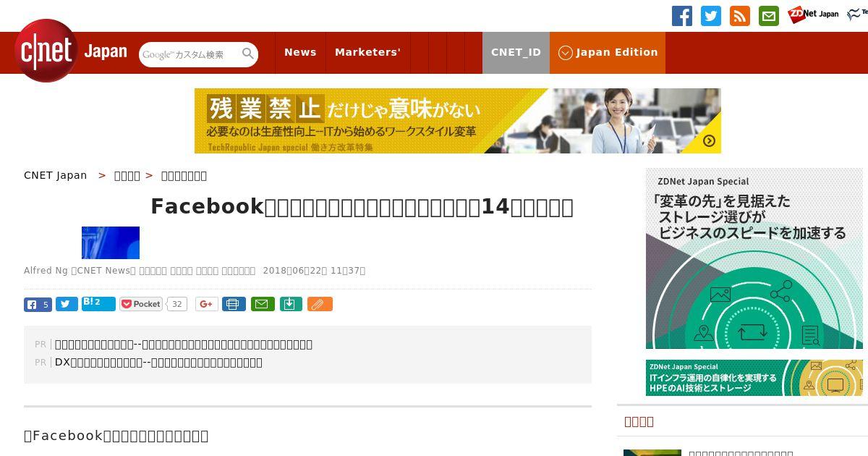The image size is (868, 456).
Task: Open CNET Japan's Facebook page icon
Action: [x=682, y=16]
